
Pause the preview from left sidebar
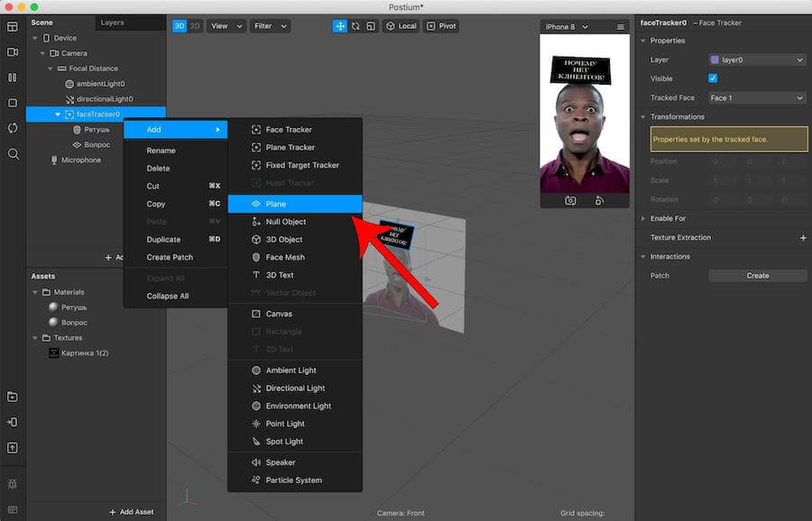tap(13, 78)
